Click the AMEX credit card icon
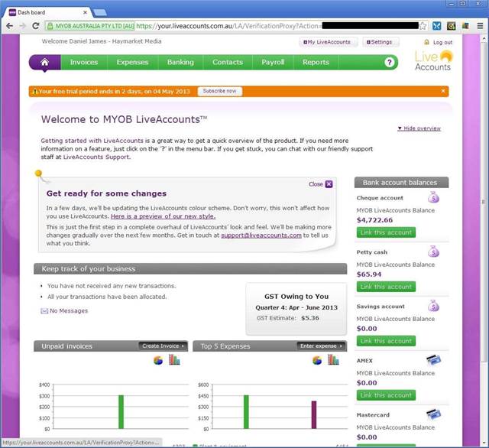The height and width of the screenshot is (448, 489). (433, 360)
